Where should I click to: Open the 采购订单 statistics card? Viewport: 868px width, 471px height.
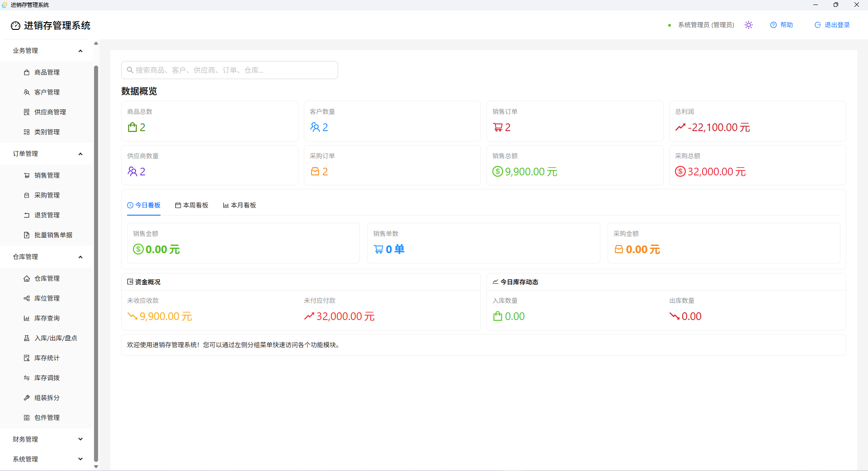[392, 165]
